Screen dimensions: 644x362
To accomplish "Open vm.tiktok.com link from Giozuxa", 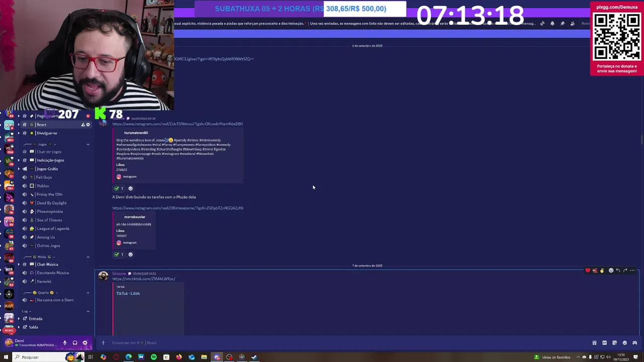I will (x=144, y=279).
